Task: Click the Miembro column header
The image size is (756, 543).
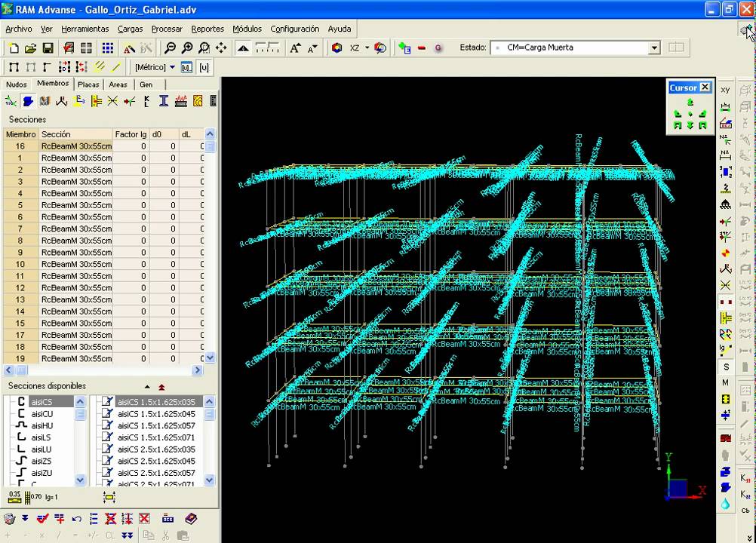Action: [x=20, y=134]
